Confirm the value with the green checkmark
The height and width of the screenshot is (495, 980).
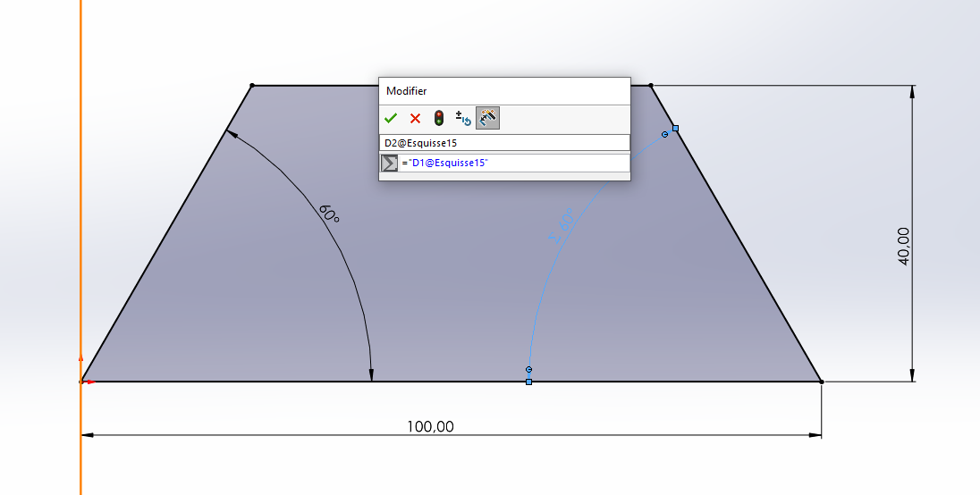pos(391,118)
